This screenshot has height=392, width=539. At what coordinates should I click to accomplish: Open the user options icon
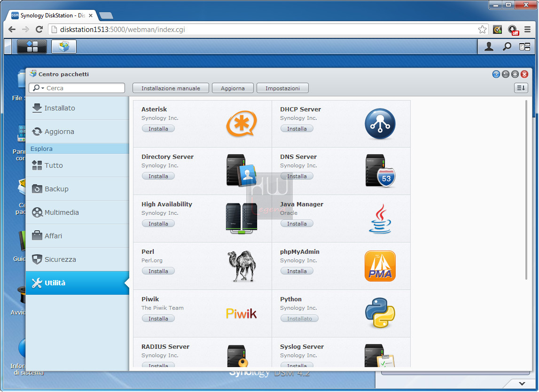[489, 47]
